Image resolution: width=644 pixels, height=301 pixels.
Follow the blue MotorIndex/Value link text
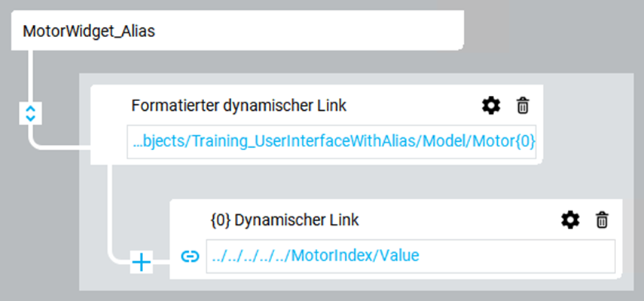(316, 256)
